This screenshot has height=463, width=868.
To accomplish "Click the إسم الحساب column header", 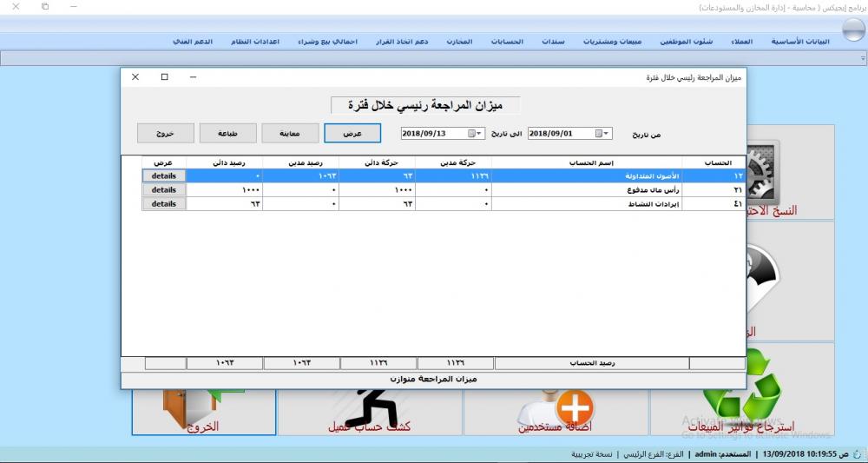I will pyautogui.click(x=587, y=162).
